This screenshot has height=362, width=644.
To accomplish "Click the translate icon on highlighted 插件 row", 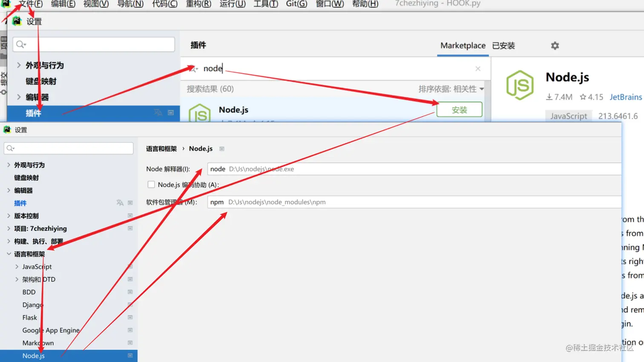I will tap(158, 113).
